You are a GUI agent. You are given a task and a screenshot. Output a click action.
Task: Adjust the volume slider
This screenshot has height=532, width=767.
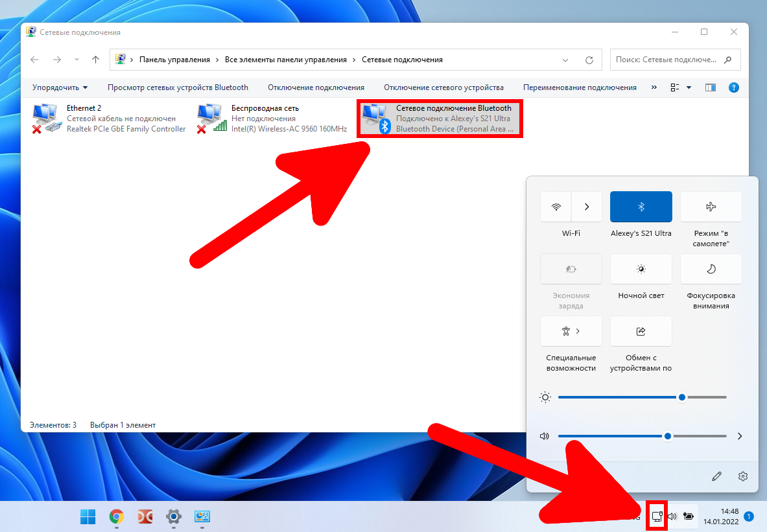pos(667,436)
